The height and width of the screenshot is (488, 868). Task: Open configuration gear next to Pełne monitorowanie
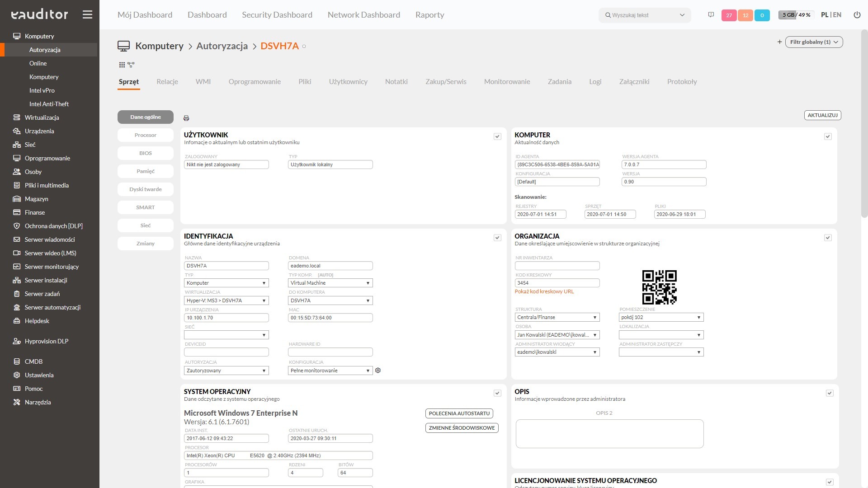[x=378, y=371]
